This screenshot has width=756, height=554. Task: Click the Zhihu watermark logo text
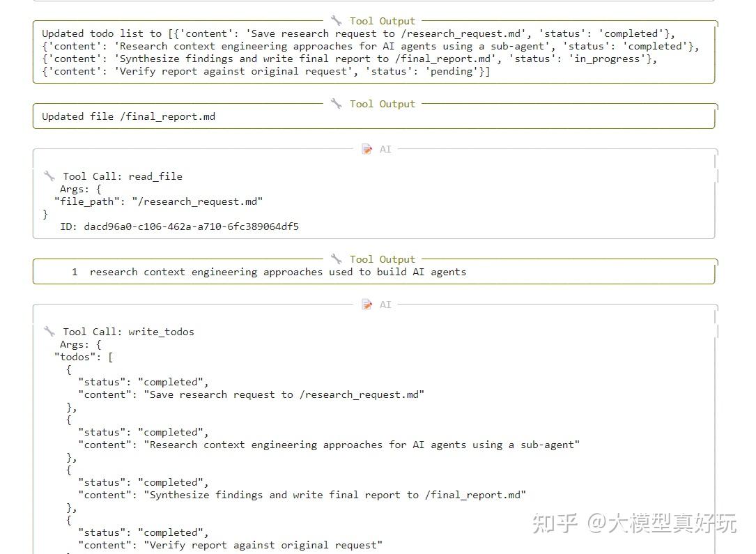[555, 523]
